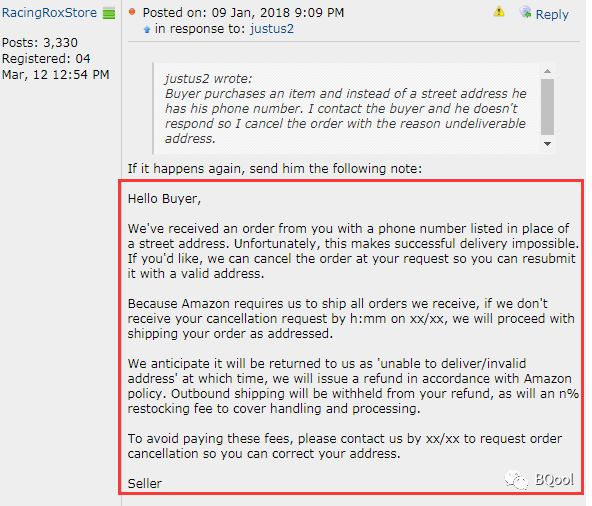Click the justus2 wrote quoted heading

tap(208, 79)
